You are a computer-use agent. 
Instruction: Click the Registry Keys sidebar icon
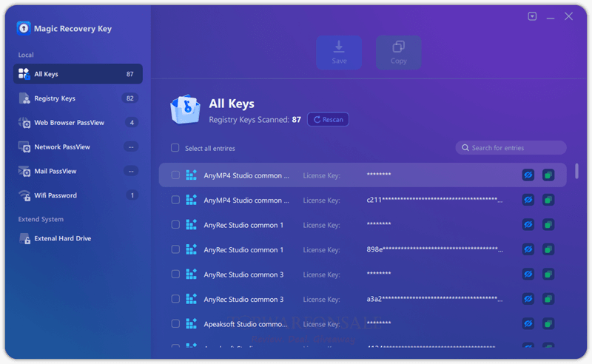[24, 98]
